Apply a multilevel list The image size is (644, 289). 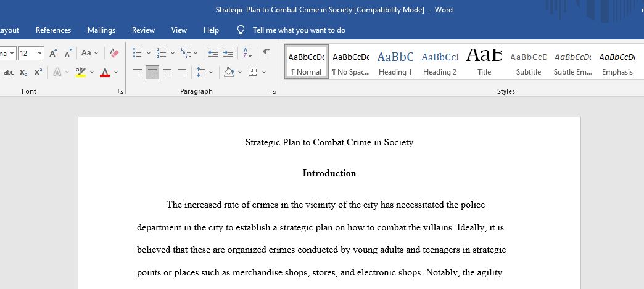186,53
